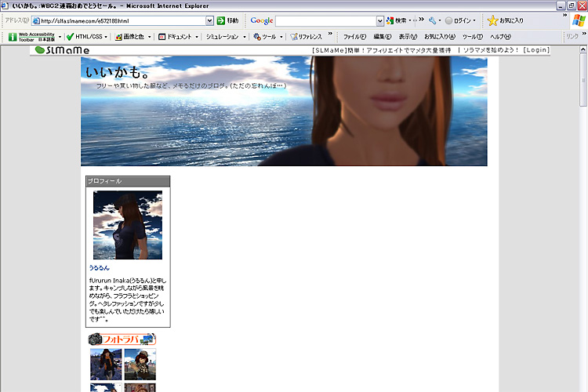
Task: Open the ファイル(F) menu
Action: tap(354, 37)
